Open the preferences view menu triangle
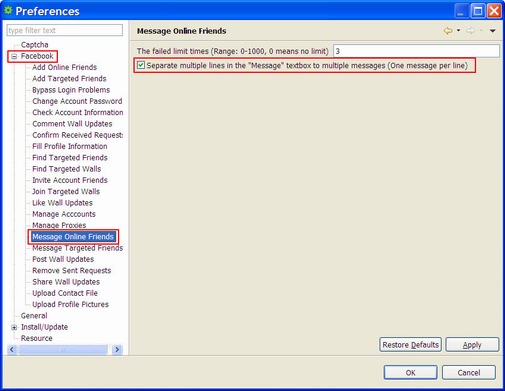 492,31
